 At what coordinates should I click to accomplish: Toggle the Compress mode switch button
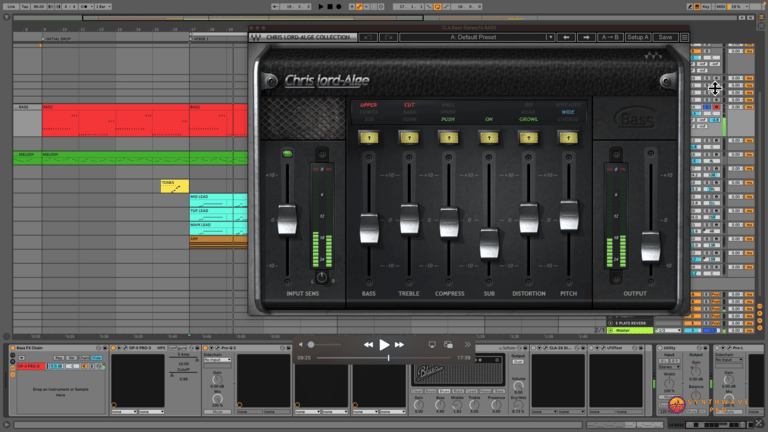449,138
